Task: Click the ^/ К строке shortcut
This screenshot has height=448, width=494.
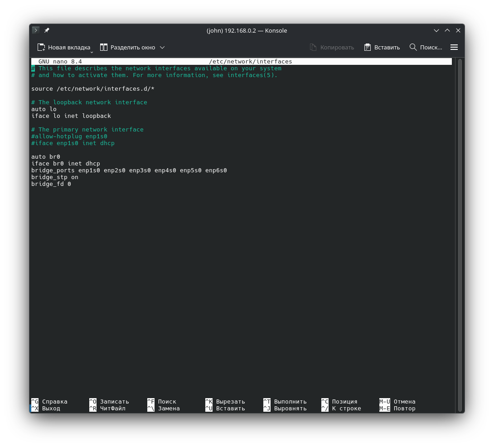Action: coord(341,408)
